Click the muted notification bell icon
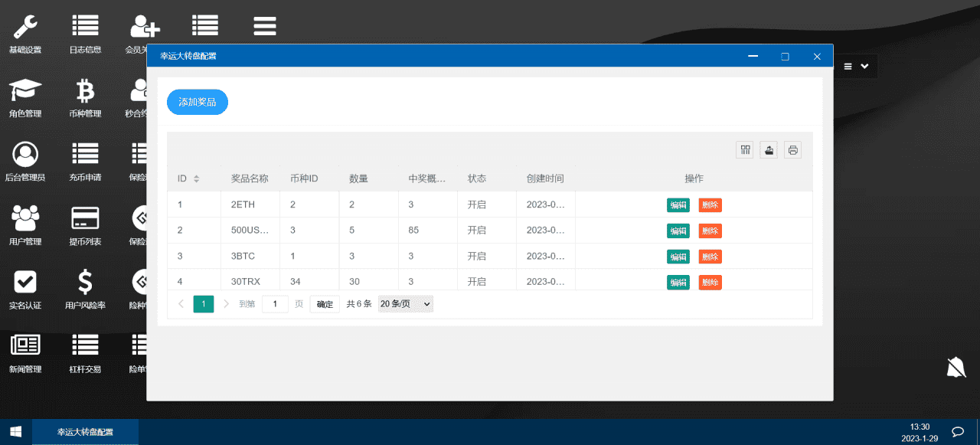 955,368
